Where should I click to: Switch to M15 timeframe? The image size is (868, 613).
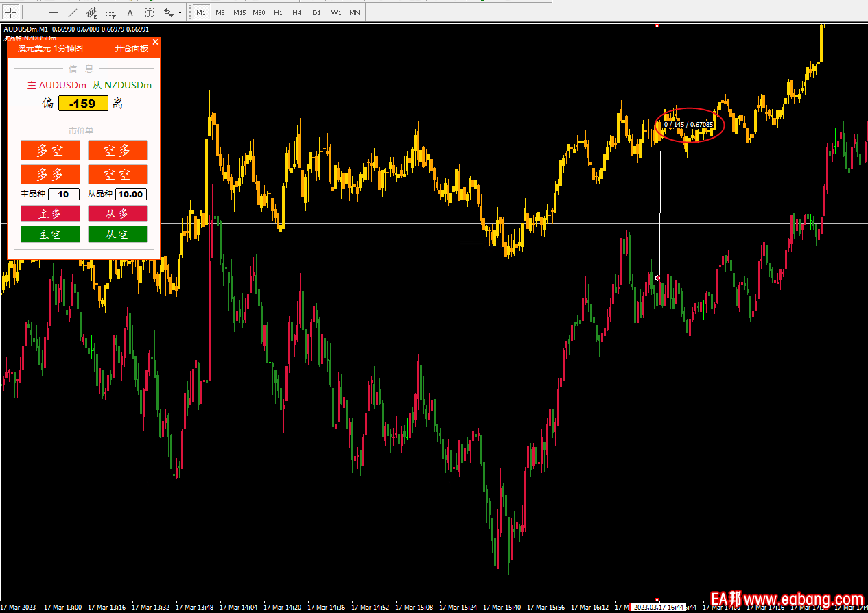pyautogui.click(x=239, y=12)
